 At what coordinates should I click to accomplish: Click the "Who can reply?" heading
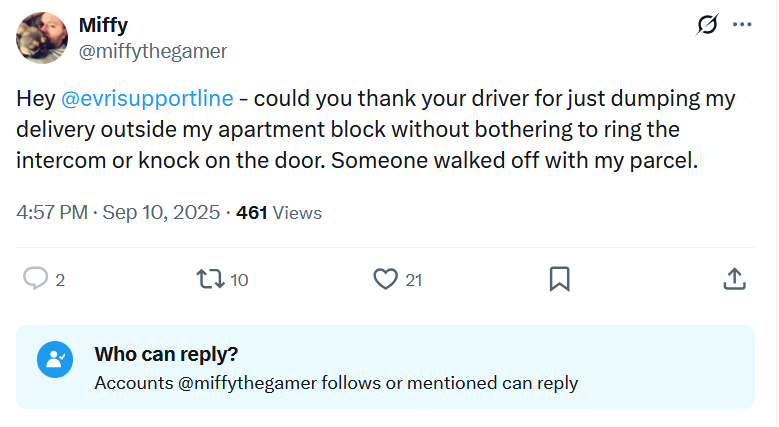(166, 354)
